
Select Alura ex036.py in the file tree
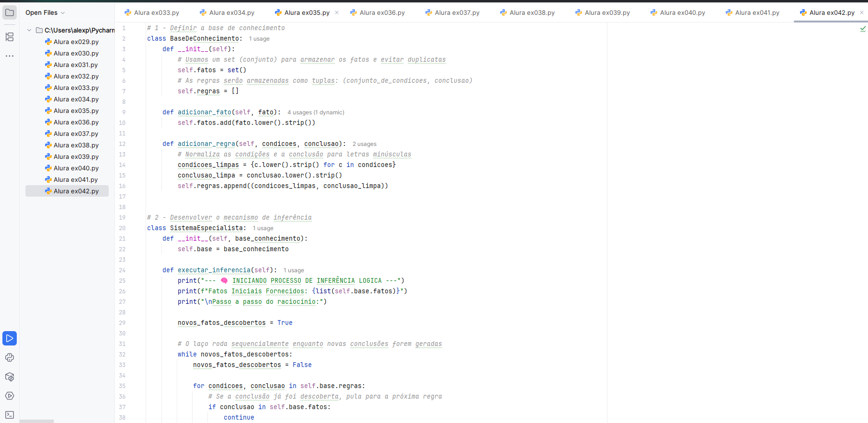click(x=72, y=122)
